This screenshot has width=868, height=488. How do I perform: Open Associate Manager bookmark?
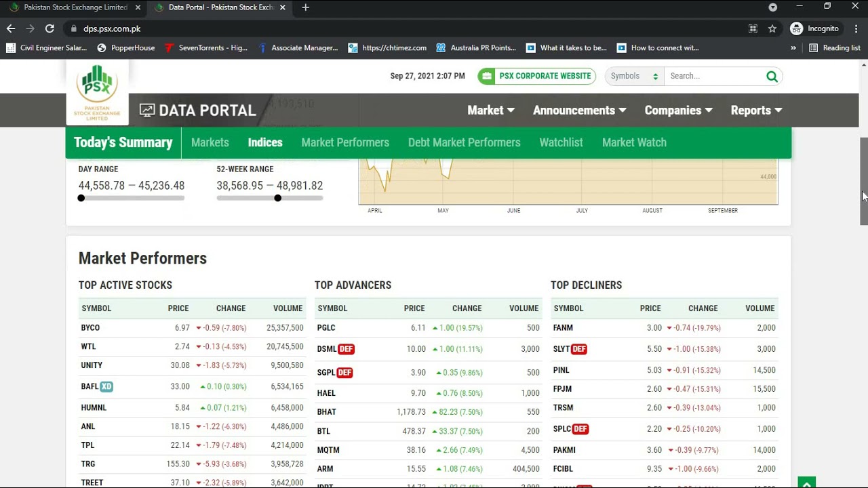pyautogui.click(x=298, y=48)
